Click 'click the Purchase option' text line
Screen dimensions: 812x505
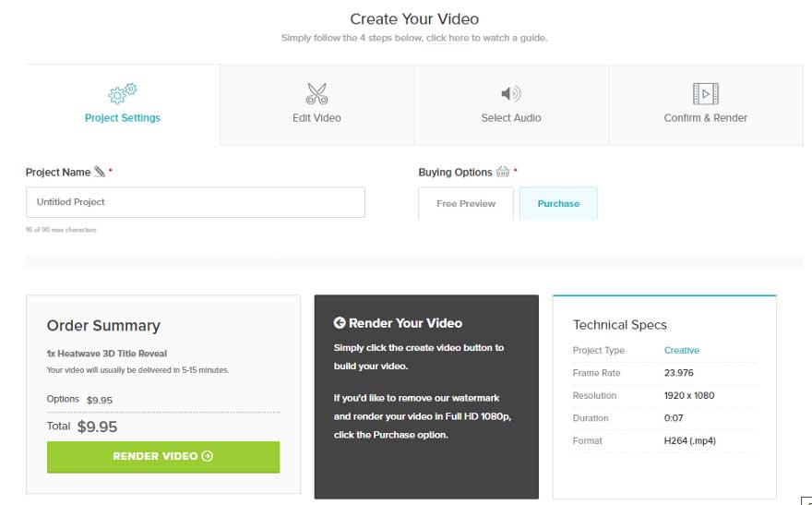pos(391,435)
